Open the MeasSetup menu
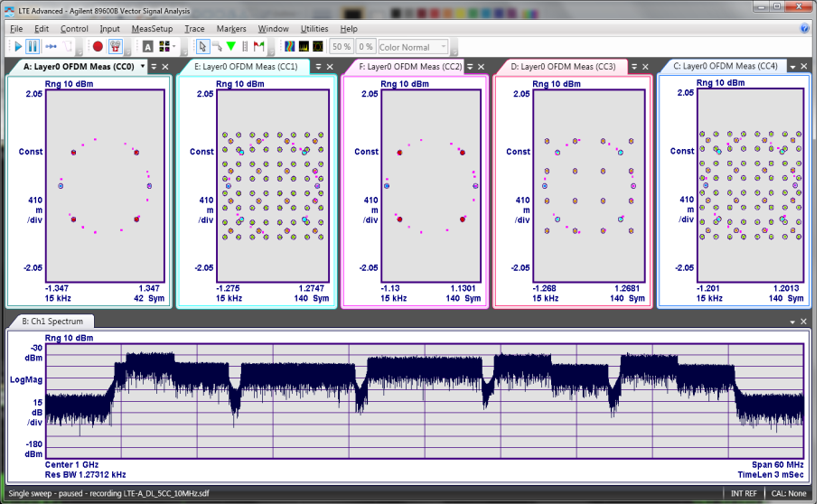 pos(152,29)
